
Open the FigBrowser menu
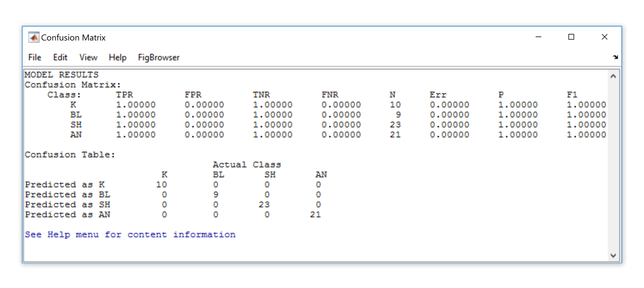[158, 58]
